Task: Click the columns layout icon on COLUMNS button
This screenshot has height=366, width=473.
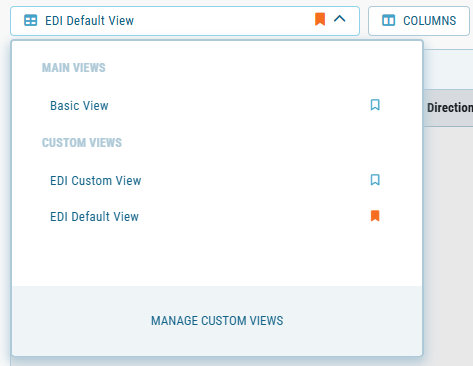Action: tap(388, 21)
